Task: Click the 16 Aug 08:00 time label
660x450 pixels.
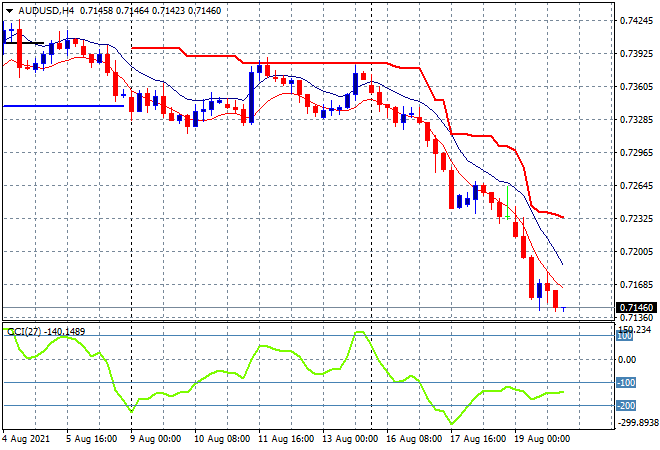Action: (414, 439)
